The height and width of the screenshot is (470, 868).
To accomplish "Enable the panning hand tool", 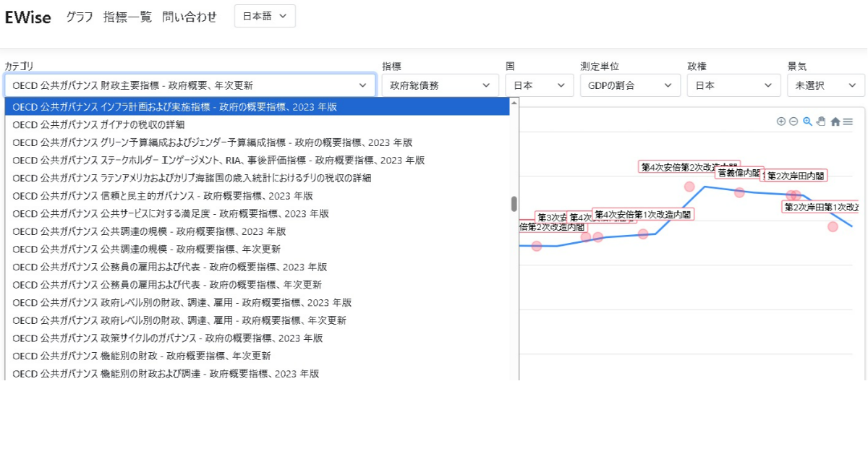I will point(821,121).
